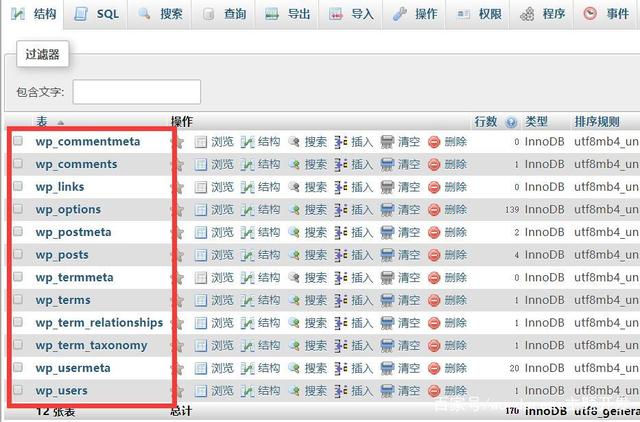Click 浏览 icon in wp_users row

pyautogui.click(x=201, y=391)
